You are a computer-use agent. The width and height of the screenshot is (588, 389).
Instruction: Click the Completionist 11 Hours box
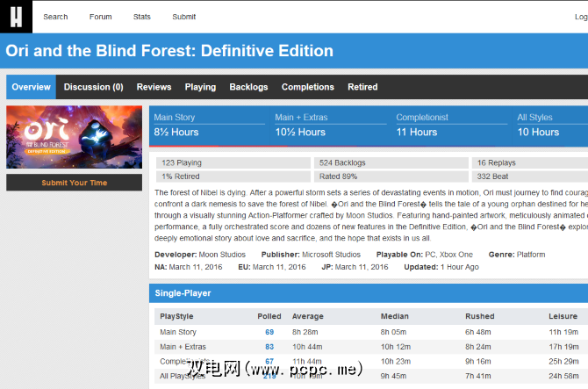pyautogui.click(x=452, y=126)
